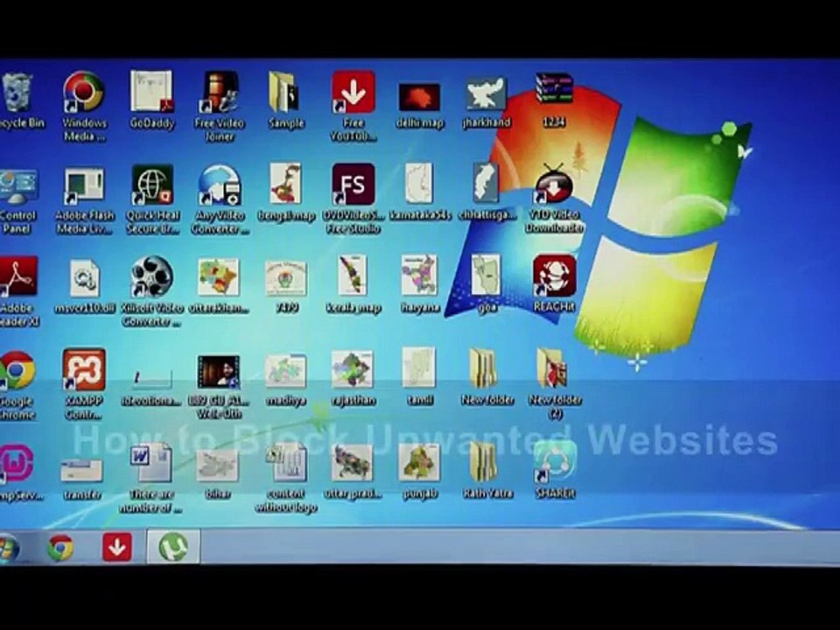Viewport: 840px width, 630px height.
Task: Launch XAMPP Control Panel shortcut
Action: (x=84, y=369)
